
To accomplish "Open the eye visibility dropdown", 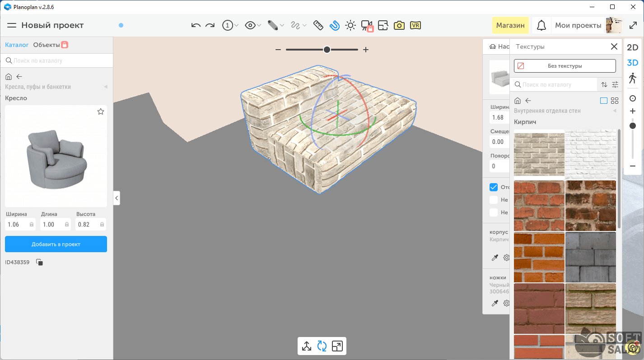I will (x=252, y=26).
